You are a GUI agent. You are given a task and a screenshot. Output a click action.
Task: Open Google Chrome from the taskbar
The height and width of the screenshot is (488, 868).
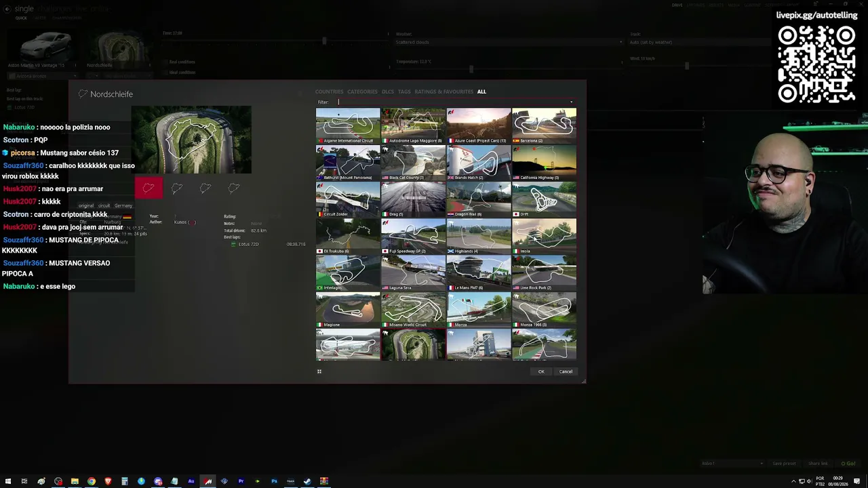click(92, 481)
